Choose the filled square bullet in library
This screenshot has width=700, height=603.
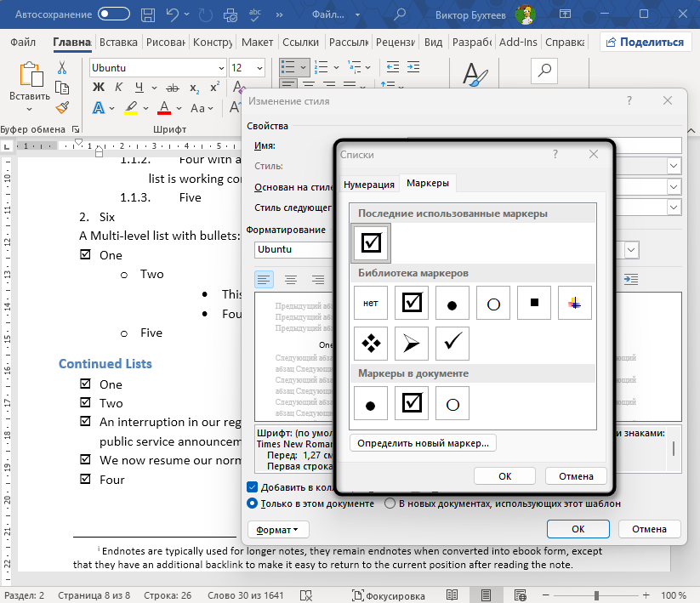[534, 303]
